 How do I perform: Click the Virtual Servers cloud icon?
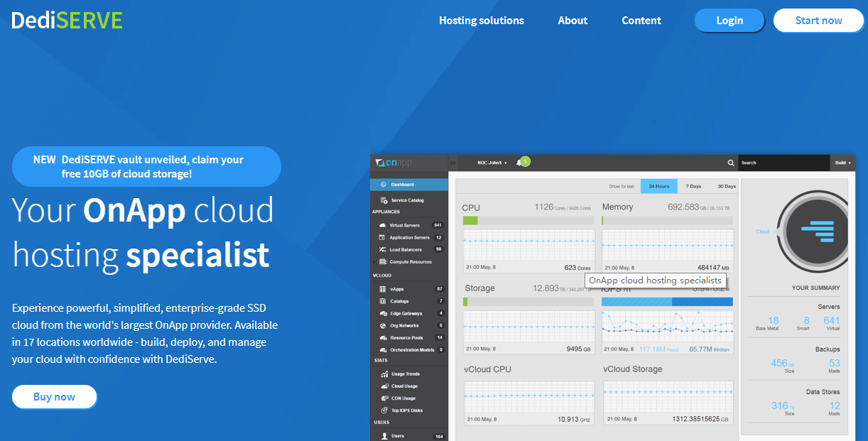(x=383, y=225)
